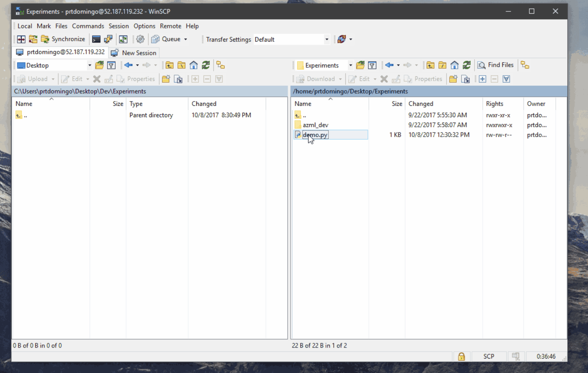Expand the remote panel back-history dropdown arrow

[398, 65]
